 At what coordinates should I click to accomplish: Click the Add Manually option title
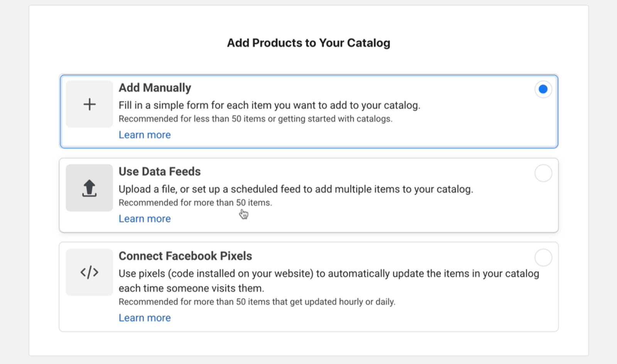coord(155,88)
